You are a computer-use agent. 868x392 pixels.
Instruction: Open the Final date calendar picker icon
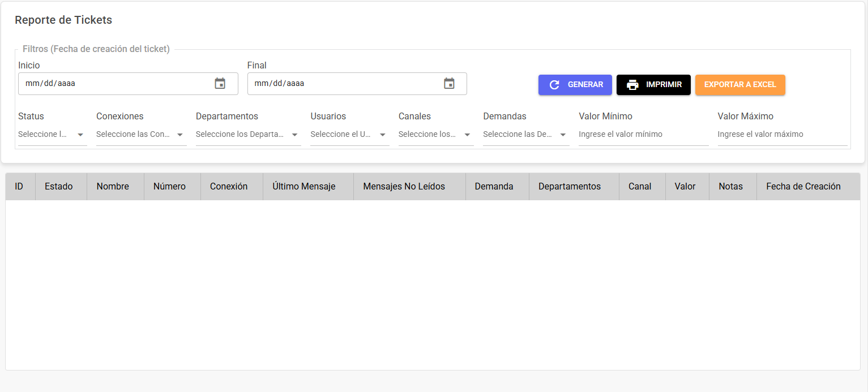449,84
